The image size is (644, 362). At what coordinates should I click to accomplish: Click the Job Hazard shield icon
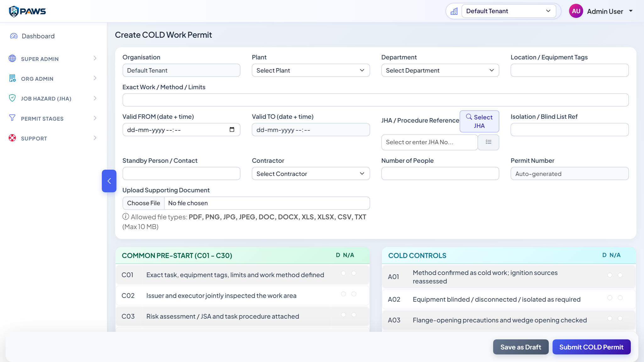click(12, 98)
